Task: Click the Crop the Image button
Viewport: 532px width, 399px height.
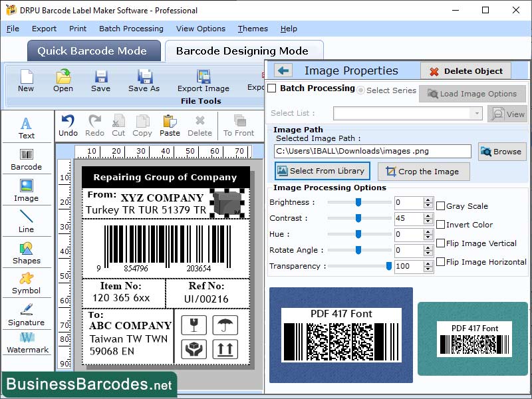Action: click(424, 172)
